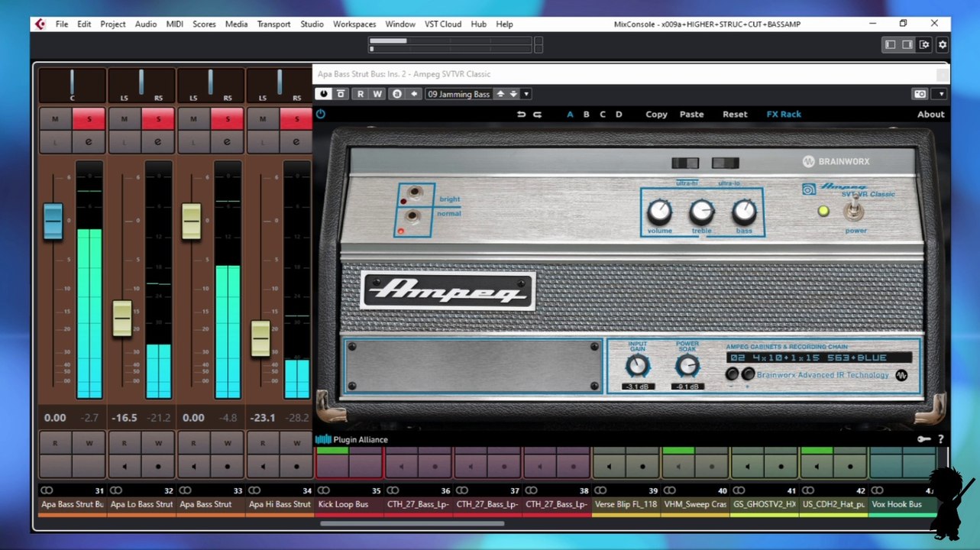Image resolution: width=980 pixels, height=550 pixels.
Task: Toggle solo on Apa Bass Strut Bus
Action: click(89, 119)
